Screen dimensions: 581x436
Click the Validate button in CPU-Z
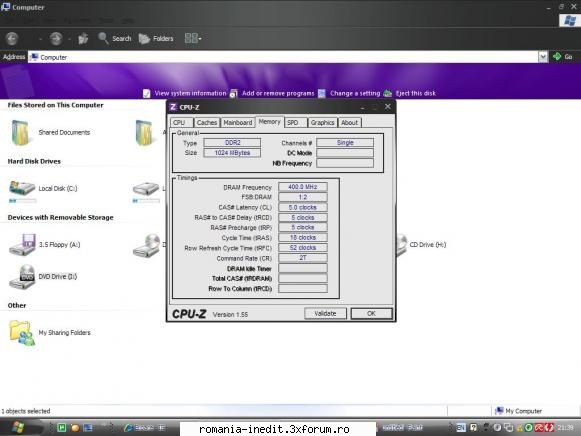point(325,313)
